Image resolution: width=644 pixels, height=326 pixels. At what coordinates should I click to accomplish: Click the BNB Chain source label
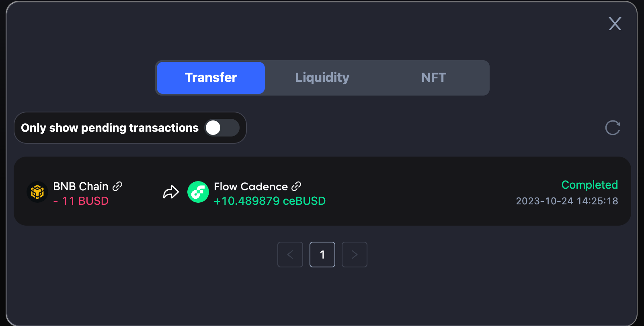81,186
